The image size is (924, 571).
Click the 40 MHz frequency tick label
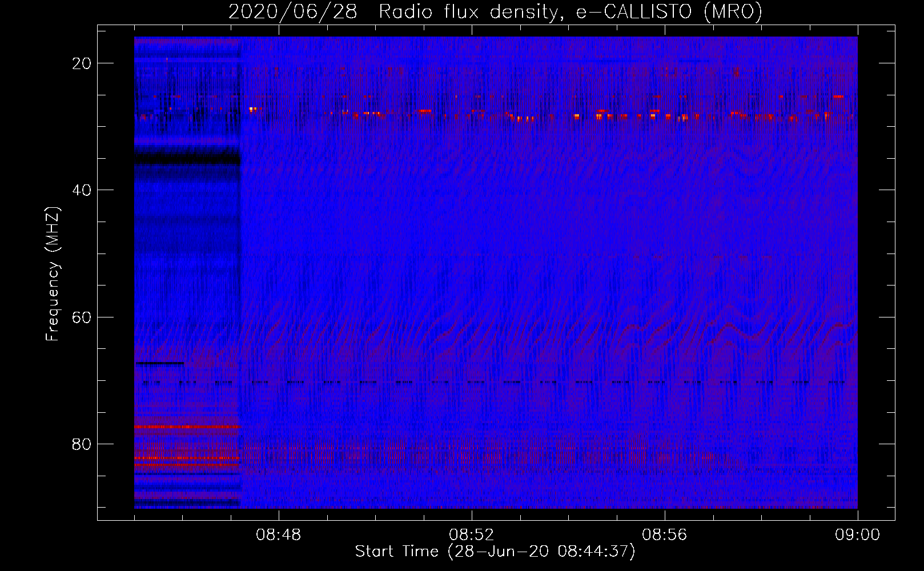coord(82,190)
